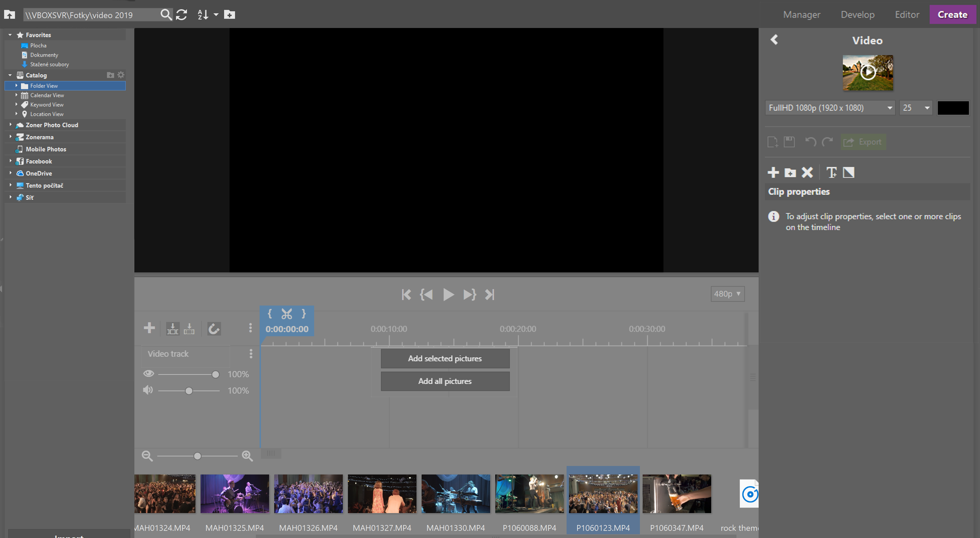Switch to the Develop tab
This screenshot has height=538, width=980.
tap(858, 14)
